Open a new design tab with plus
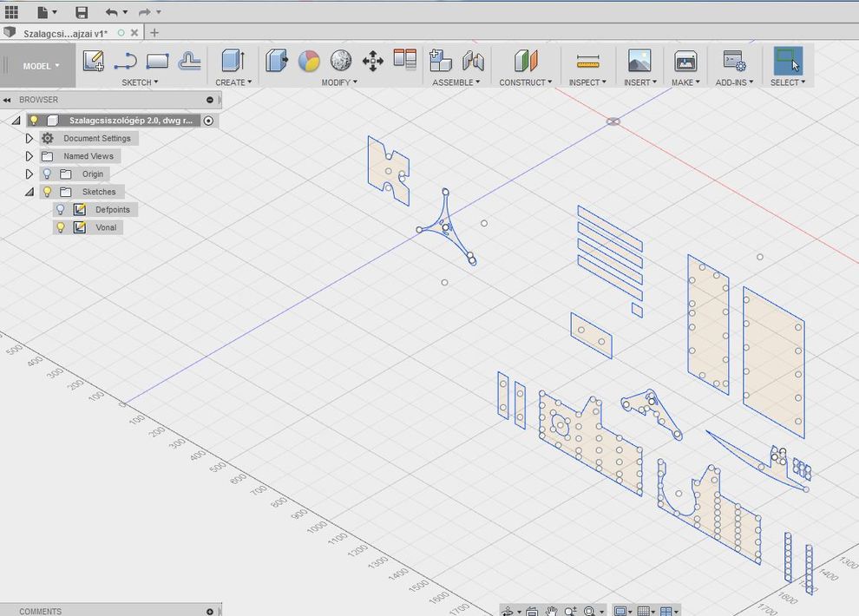Screen dimensions: 859x616 154,33
